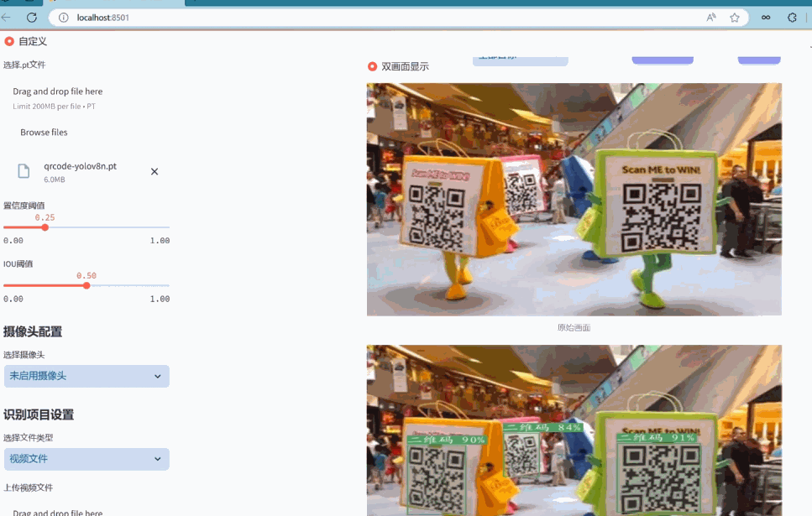Click the 二维码 84% detection label
The width and height of the screenshot is (812, 516).
pos(543,428)
